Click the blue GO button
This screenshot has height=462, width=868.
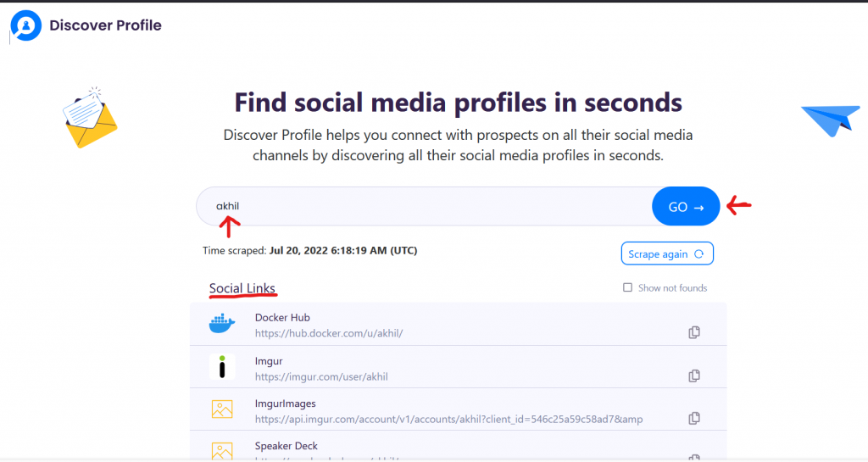pyautogui.click(x=686, y=206)
